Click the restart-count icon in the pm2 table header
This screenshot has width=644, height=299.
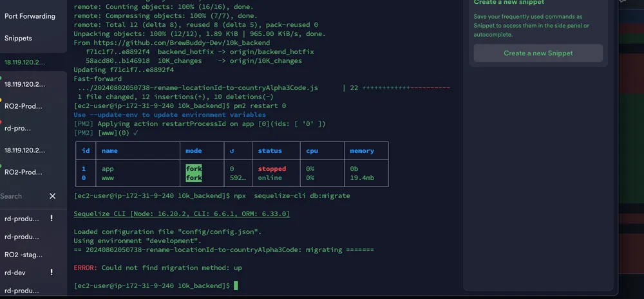[232, 151]
